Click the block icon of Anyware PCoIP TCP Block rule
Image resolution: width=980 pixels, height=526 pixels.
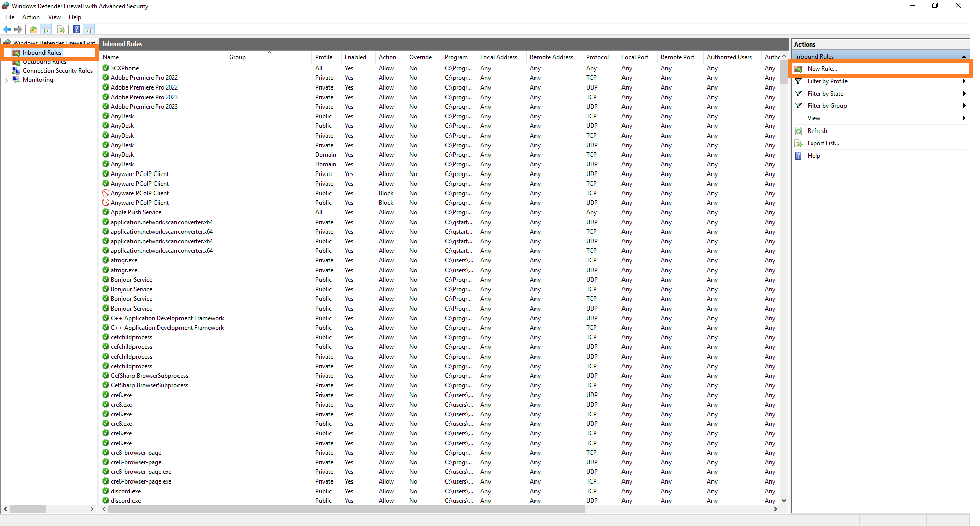[x=106, y=193]
